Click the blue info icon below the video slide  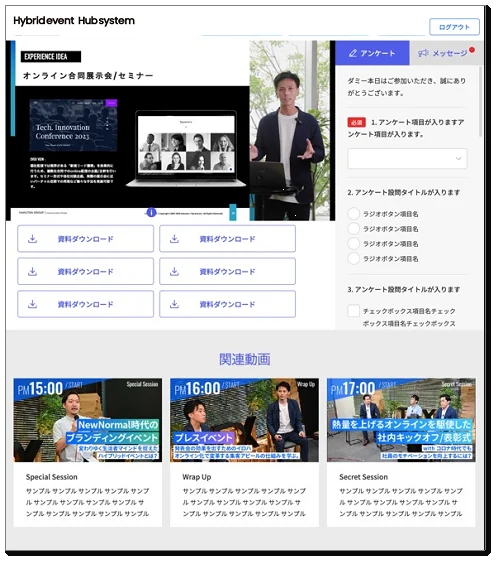[x=151, y=212]
